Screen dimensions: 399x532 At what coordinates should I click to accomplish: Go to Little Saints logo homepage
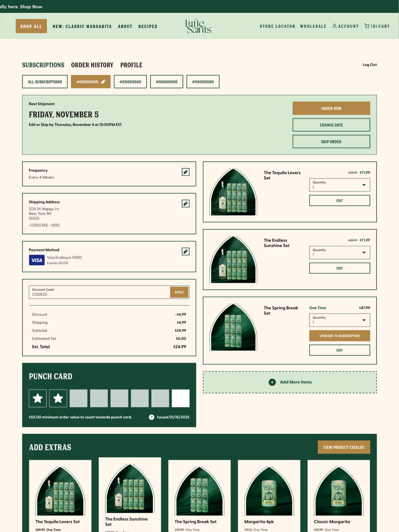point(199,26)
